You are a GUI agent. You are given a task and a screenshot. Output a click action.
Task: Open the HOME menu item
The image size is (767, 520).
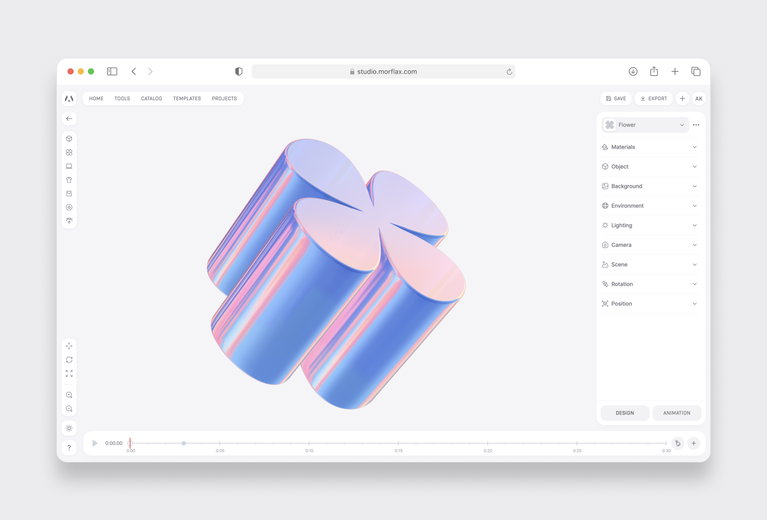96,98
